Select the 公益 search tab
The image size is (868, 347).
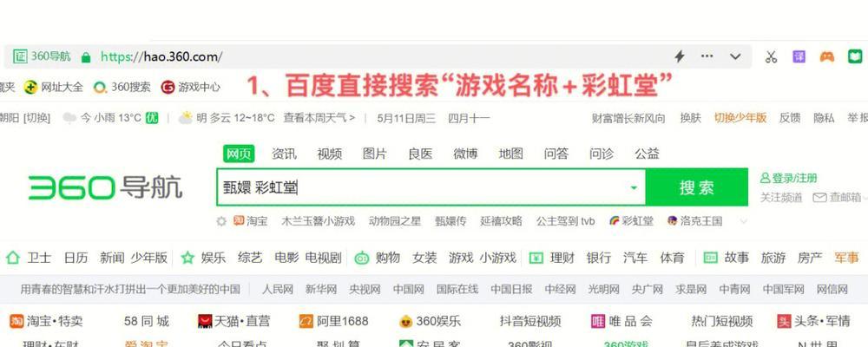(647, 154)
